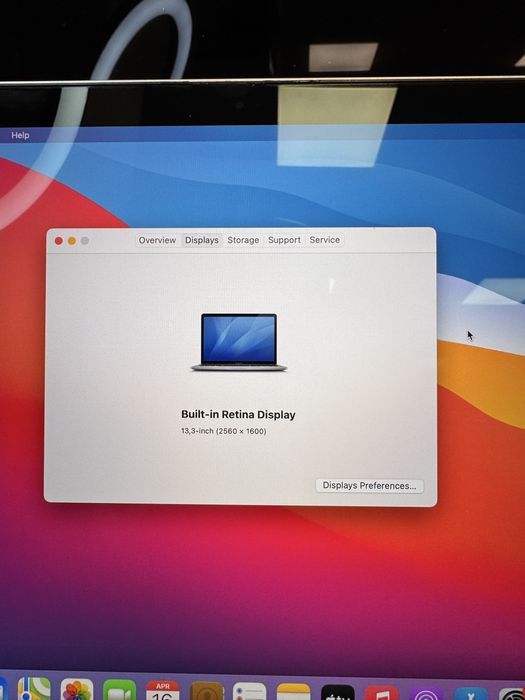Minimize the About This Mac window
Screen dimensions: 525x700
72,241
